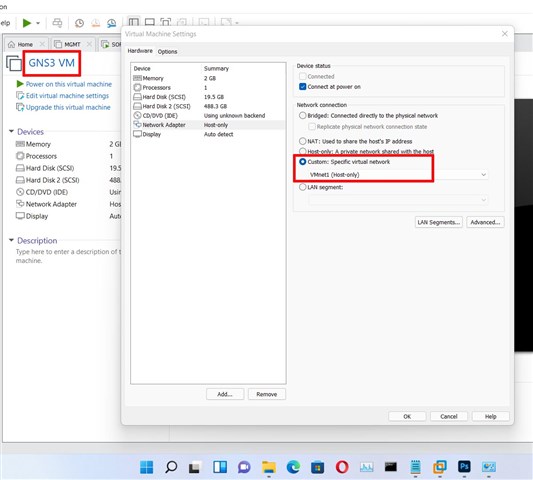This screenshot has width=533, height=480.
Task: Select CD/DVD (IDE) row in settings list
Action: pos(208,116)
